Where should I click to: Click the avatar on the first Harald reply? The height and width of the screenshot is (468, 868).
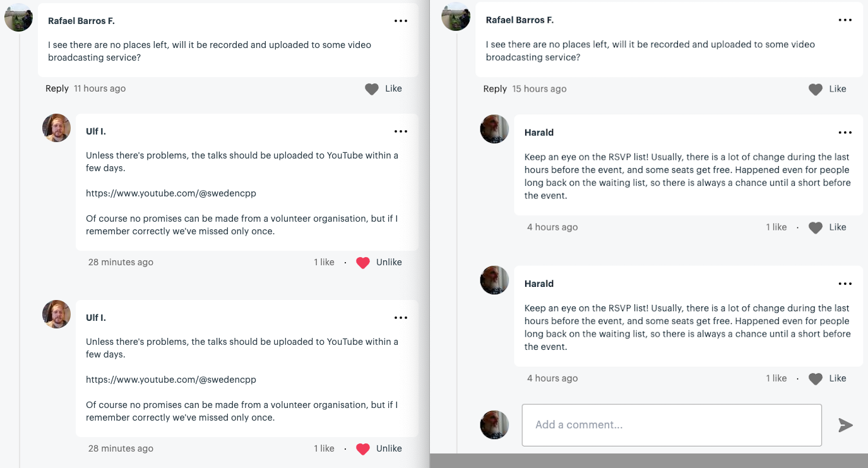494,129
